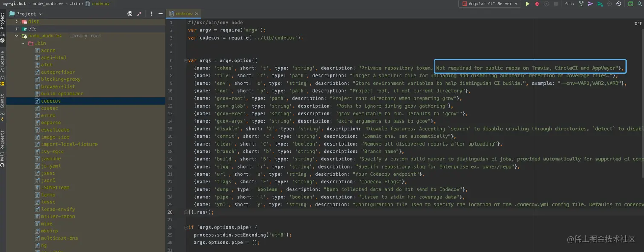Toggle the OFF indicator in editor corner
644x252 pixels.
coord(638,23)
